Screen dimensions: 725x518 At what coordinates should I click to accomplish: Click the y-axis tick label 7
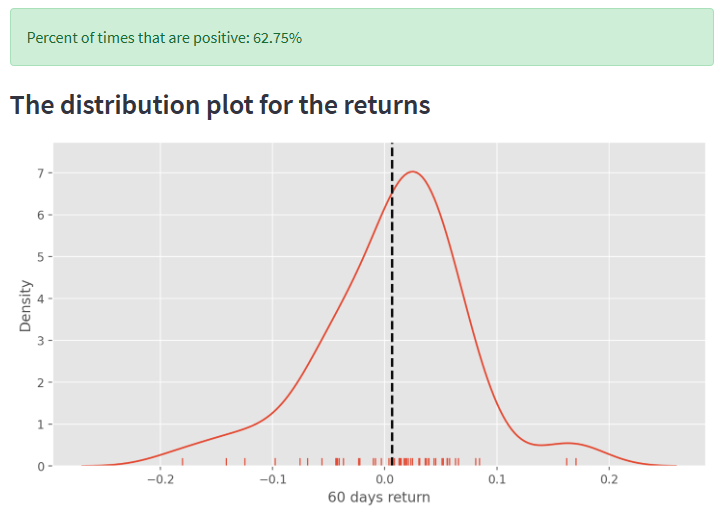coord(41,174)
